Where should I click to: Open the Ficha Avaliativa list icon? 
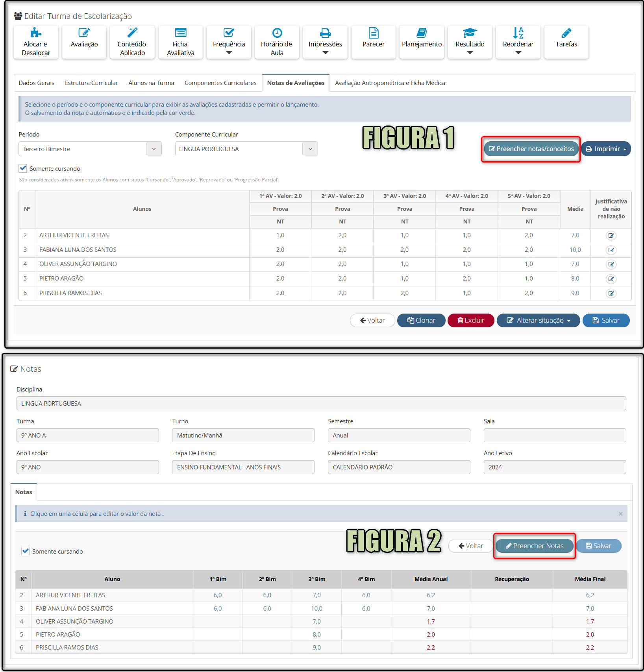180,33
